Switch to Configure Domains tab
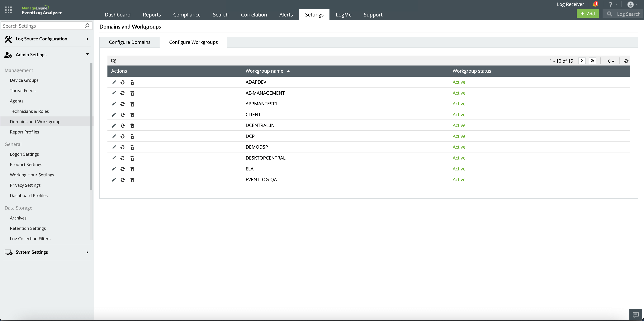The image size is (644, 321). [x=130, y=42]
